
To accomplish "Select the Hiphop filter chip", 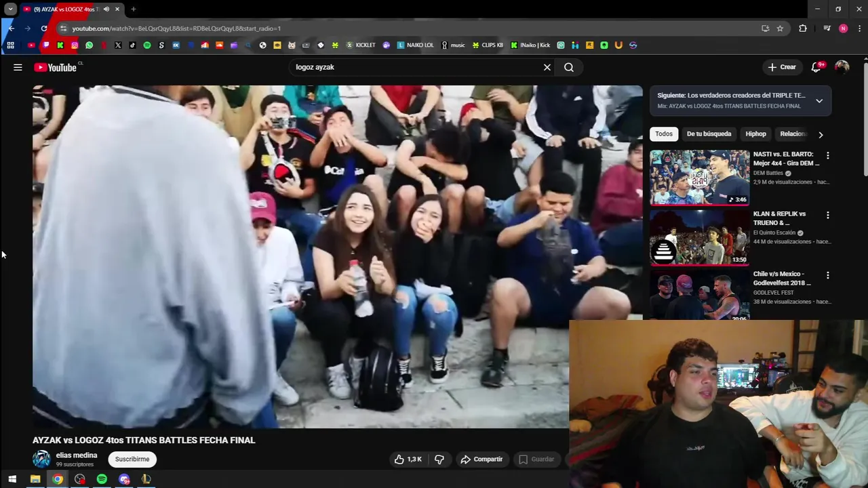I will (755, 134).
